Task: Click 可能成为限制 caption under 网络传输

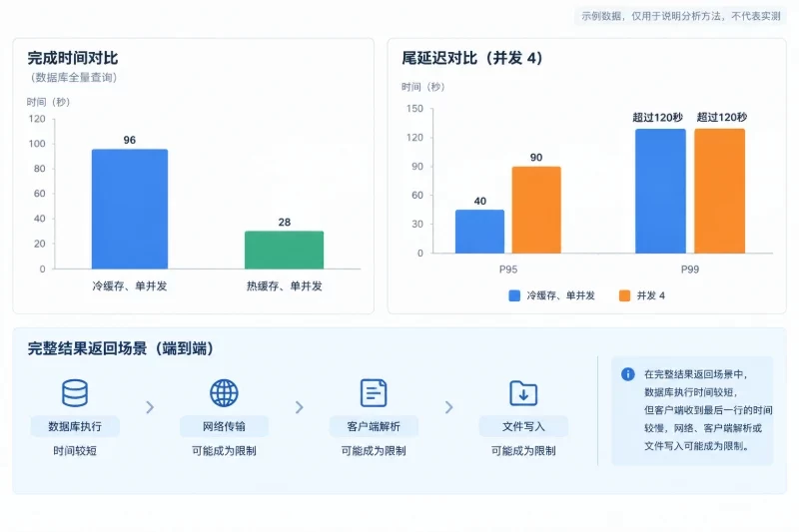Action: pos(224,451)
